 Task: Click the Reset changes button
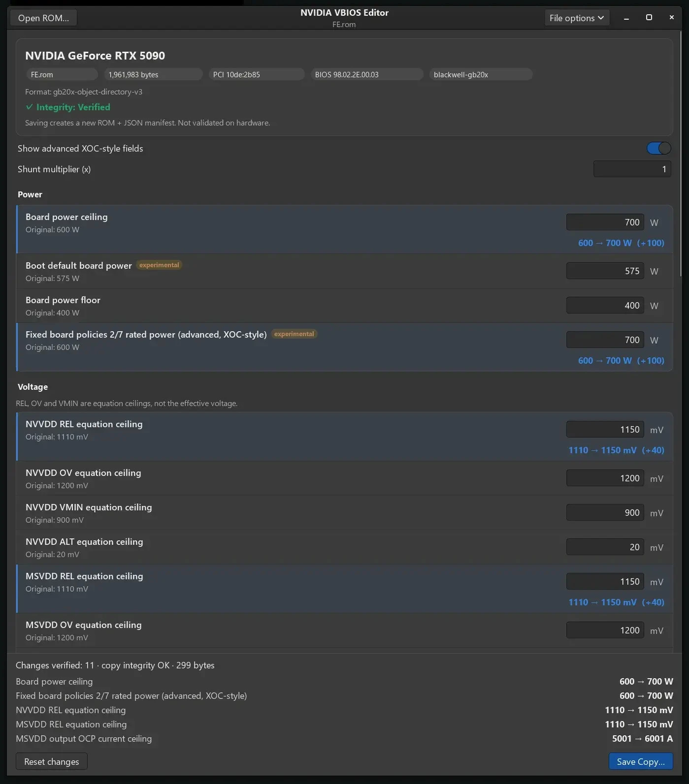(52, 761)
